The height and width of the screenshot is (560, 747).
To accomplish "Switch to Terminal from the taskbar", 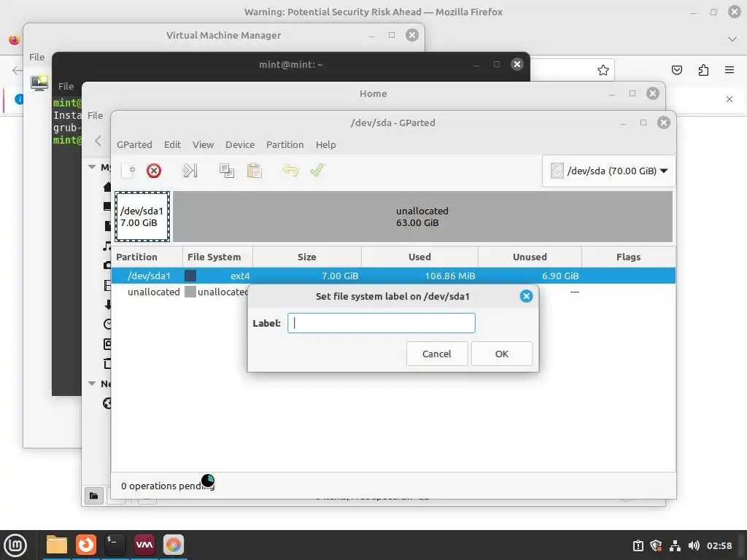I will pos(115,545).
